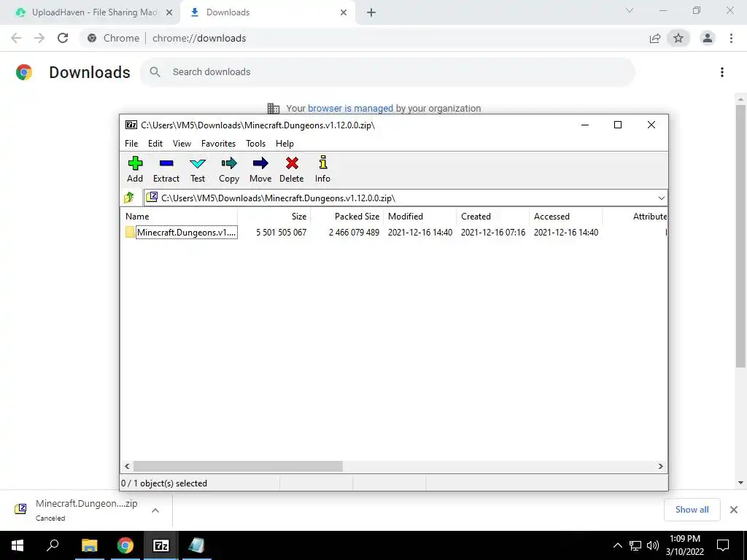Click the chrome://downloads address bar
This screenshot has height=560, width=747.
pos(199,38)
